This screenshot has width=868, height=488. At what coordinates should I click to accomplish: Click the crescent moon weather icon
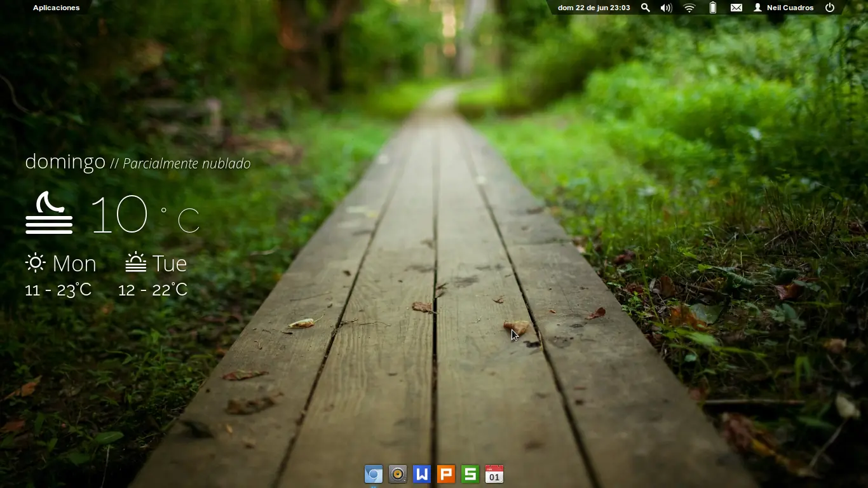[49, 213]
